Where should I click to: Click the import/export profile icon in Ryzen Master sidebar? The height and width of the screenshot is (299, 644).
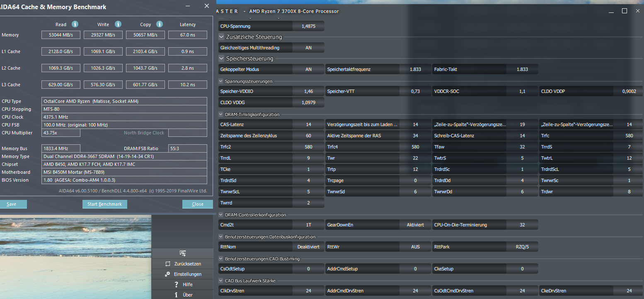pyautogui.click(x=182, y=253)
